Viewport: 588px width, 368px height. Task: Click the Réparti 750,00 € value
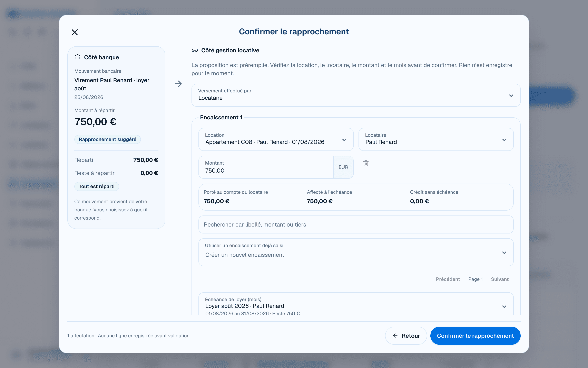coord(146,160)
